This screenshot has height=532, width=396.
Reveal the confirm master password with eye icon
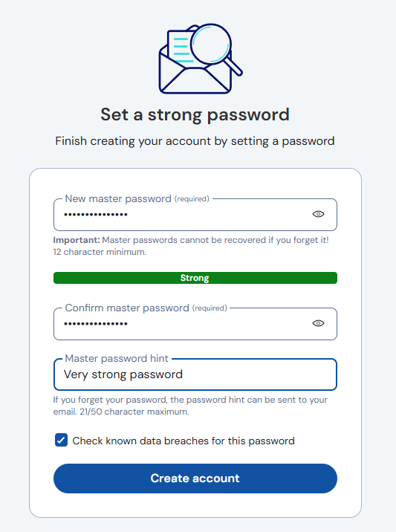click(x=318, y=323)
